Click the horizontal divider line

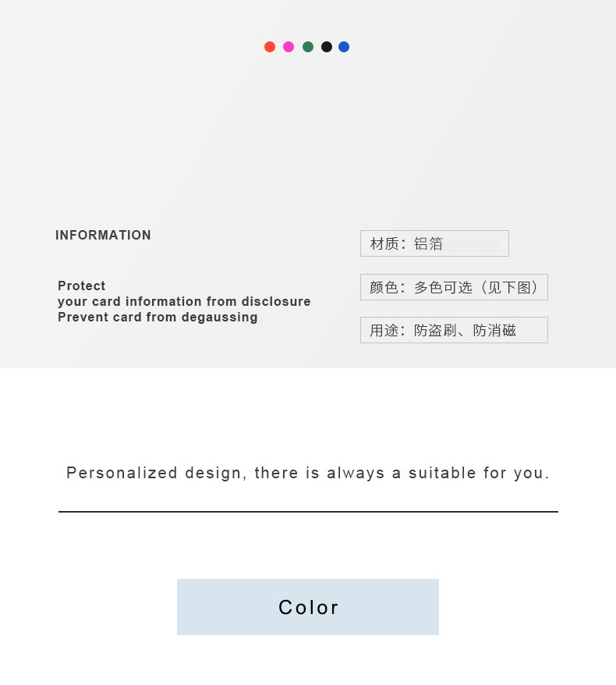point(308,512)
